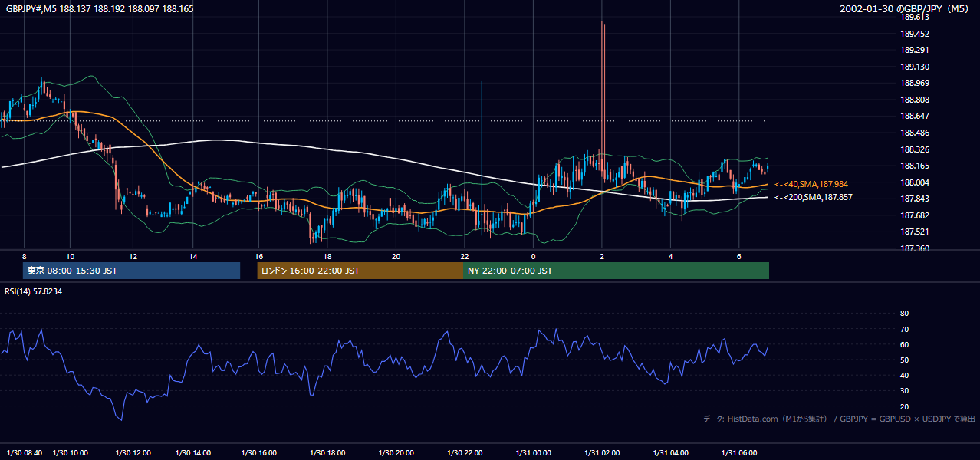Click the 1/31 04:00 time label

point(670,453)
